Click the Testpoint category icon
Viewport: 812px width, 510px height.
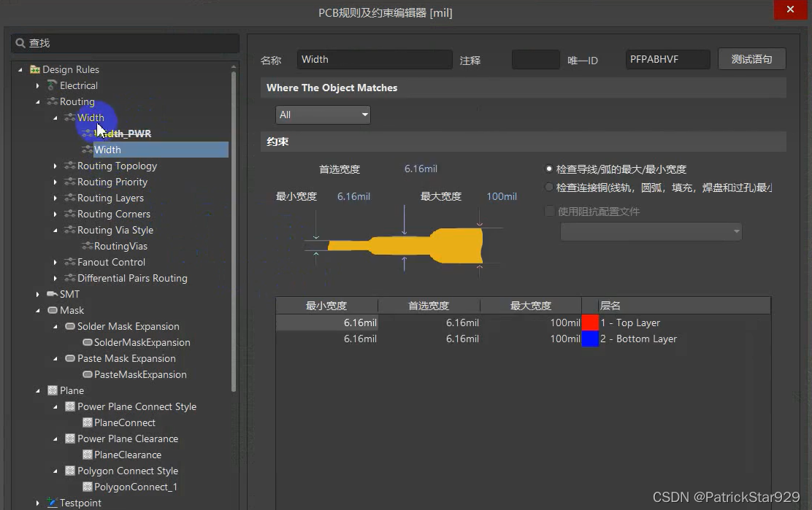[52, 503]
